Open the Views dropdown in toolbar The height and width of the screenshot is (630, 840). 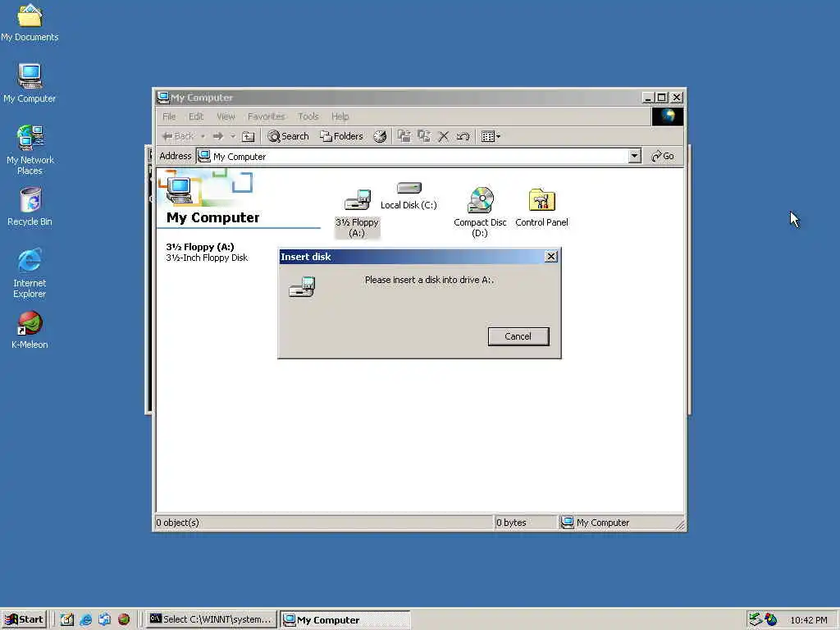(491, 137)
